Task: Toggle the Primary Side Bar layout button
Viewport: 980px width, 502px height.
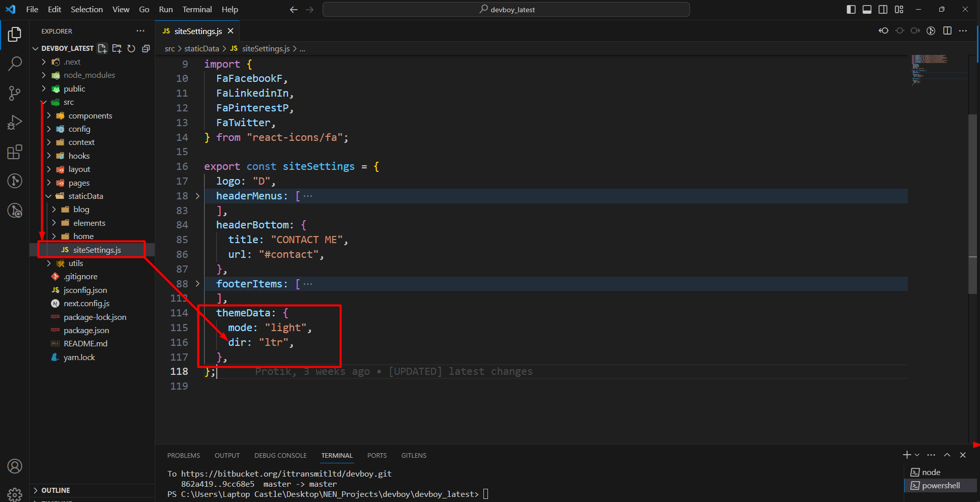Action: coord(851,10)
